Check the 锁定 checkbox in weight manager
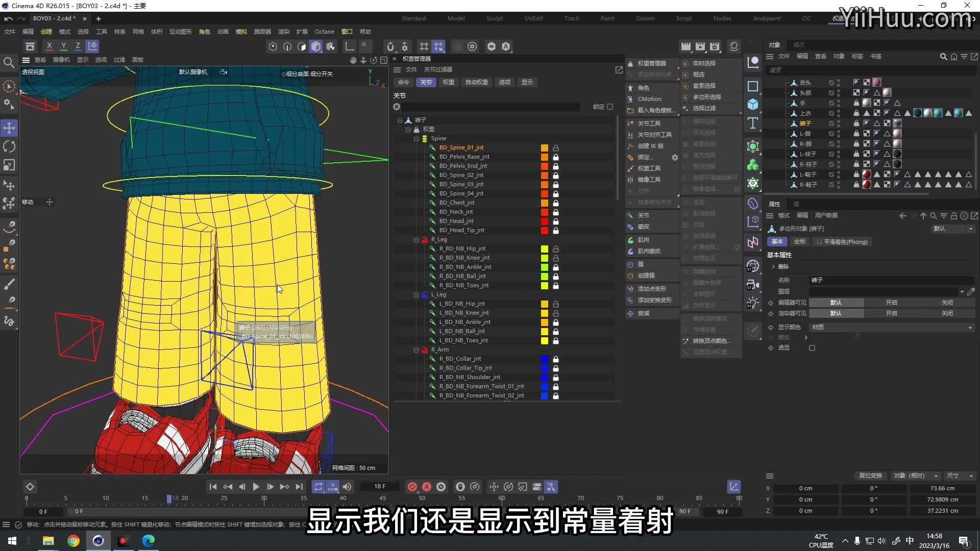The width and height of the screenshot is (980, 551). point(610,107)
